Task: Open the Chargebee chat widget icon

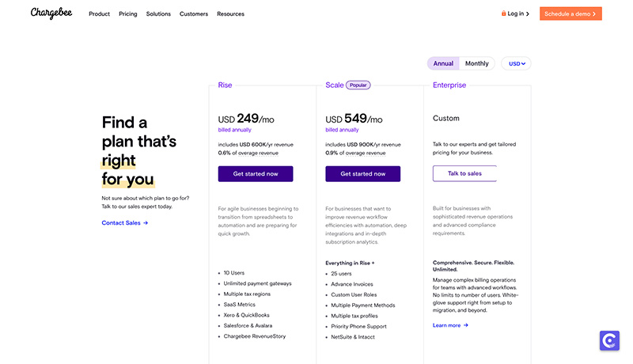Action: pyautogui.click(x=609, y=340)
